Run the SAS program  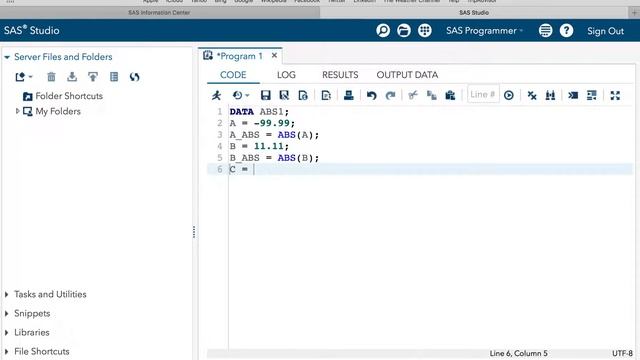point(216,96)
